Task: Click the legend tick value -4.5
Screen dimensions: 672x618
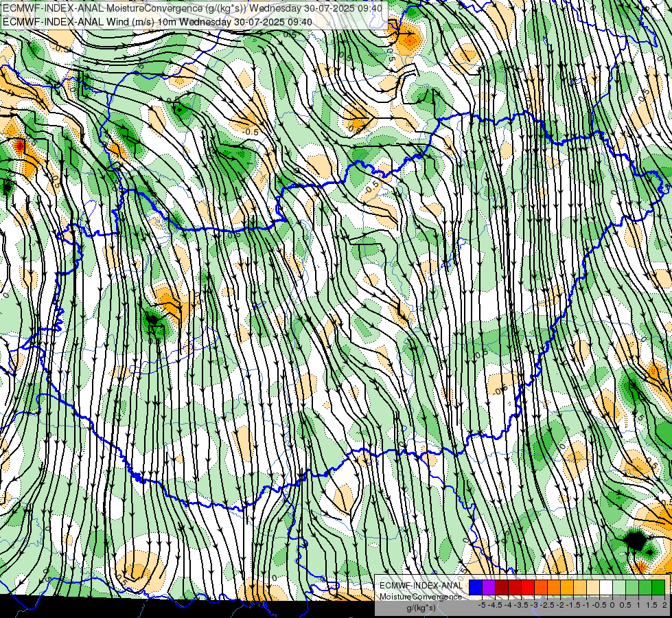Action: (495, 605)
